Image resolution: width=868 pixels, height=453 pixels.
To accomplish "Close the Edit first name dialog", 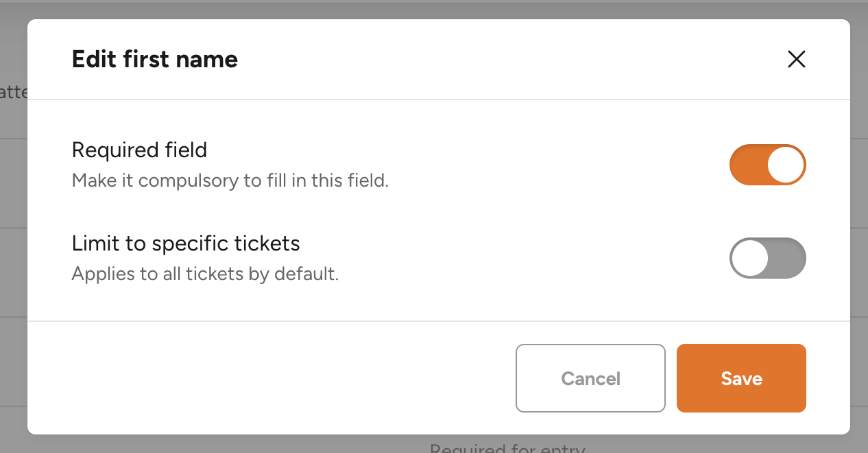I will tap(796, 60).
